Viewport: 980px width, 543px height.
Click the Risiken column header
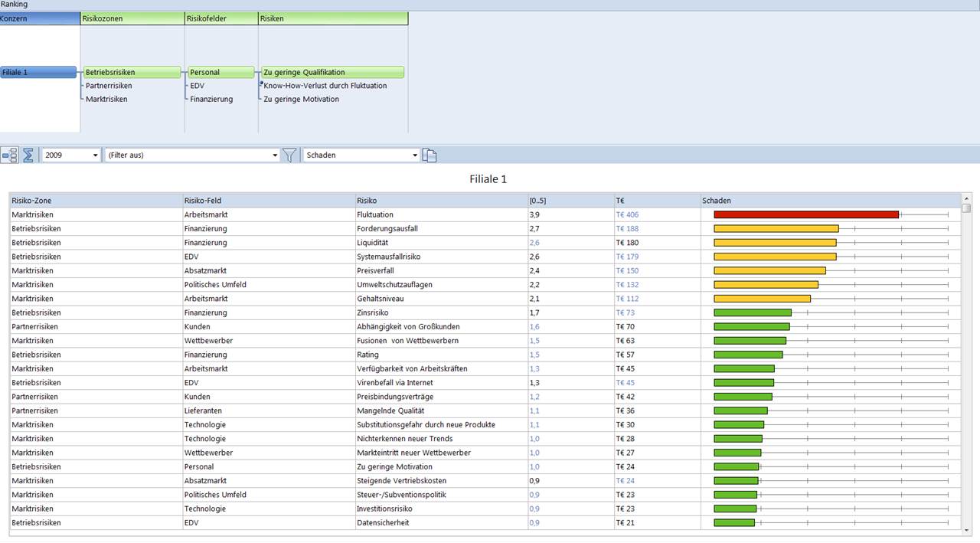pos(333,18)
